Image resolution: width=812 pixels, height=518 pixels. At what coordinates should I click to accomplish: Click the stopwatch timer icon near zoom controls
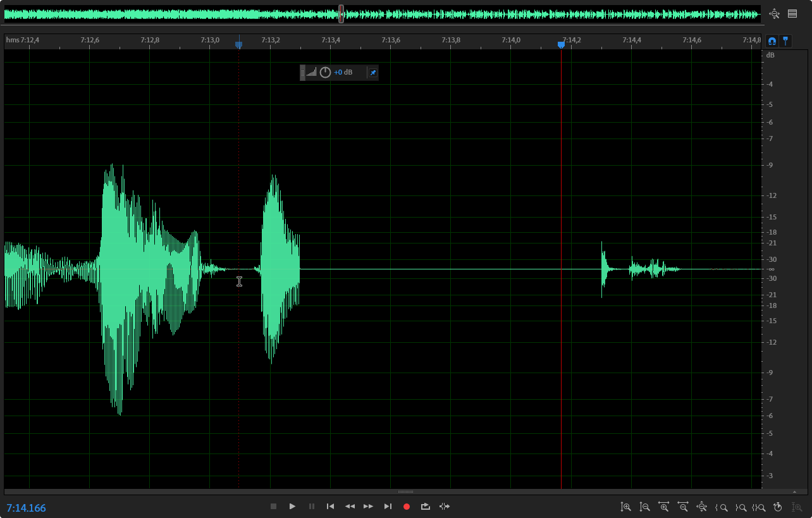(777, 507)
